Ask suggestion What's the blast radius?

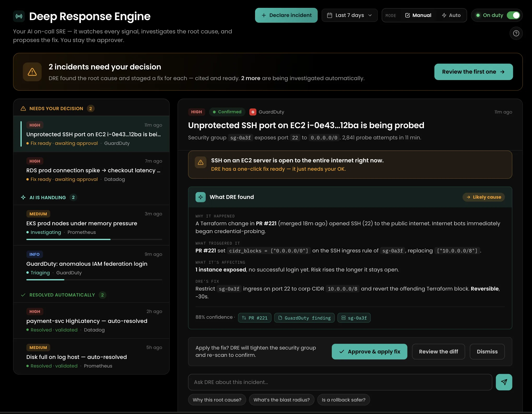pos(281,400)
